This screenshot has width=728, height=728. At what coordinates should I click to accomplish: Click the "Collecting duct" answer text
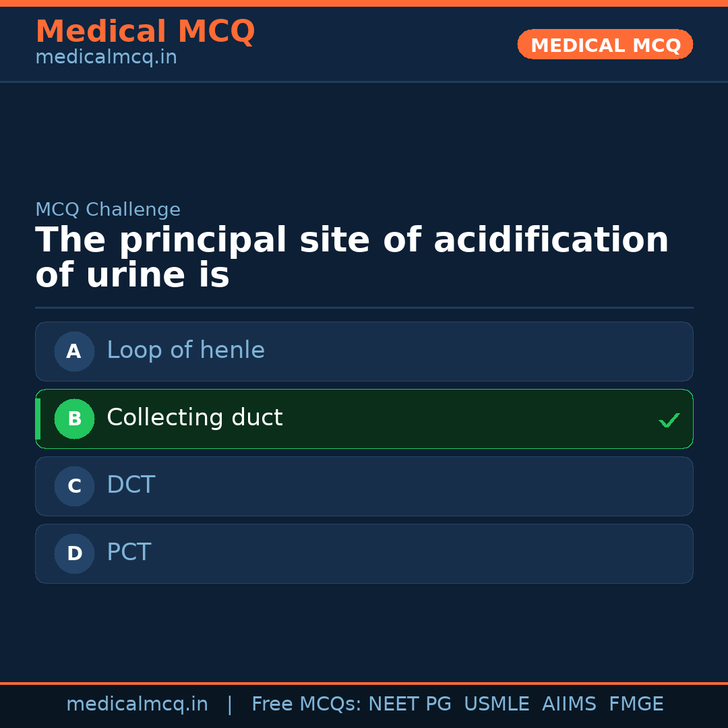[194, 418]
